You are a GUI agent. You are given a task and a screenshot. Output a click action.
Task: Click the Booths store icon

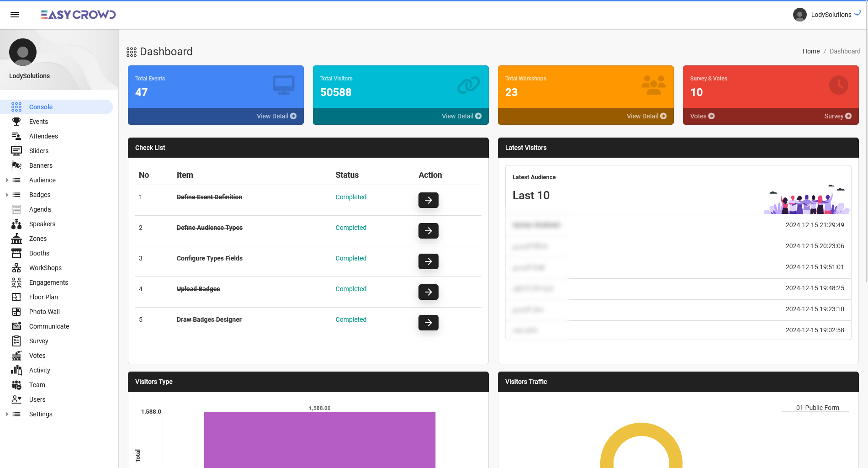[16, 253]
